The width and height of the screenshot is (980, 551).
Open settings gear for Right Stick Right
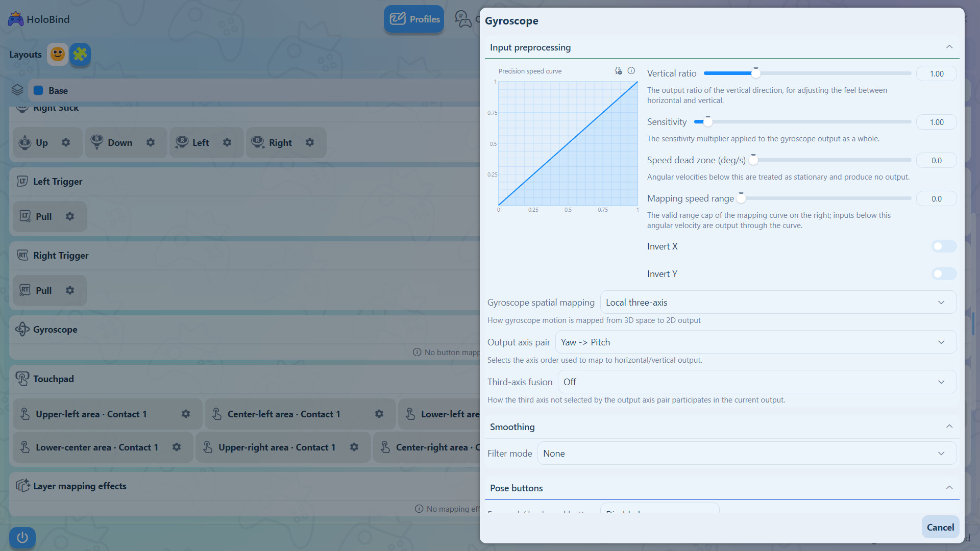point(310,143)
